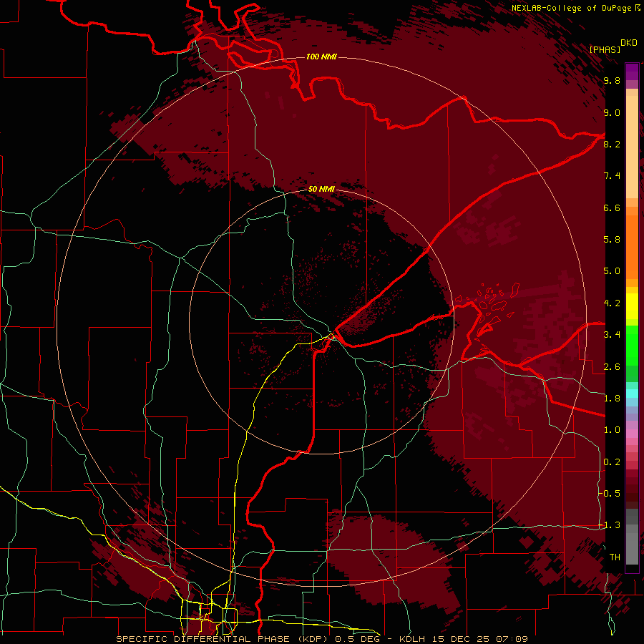Click the 50 NMI range ring label
This screenshot has height=644, width=644.
321,189
